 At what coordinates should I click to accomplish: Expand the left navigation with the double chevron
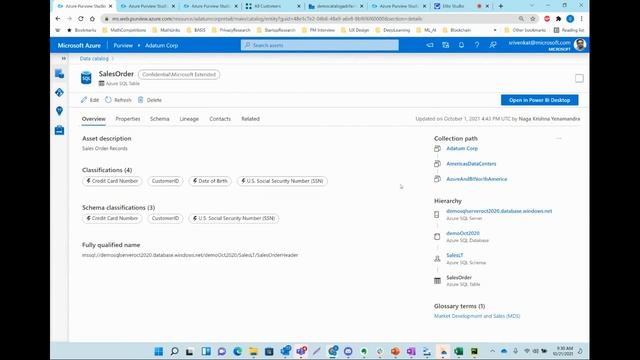(x=64, y=58)
